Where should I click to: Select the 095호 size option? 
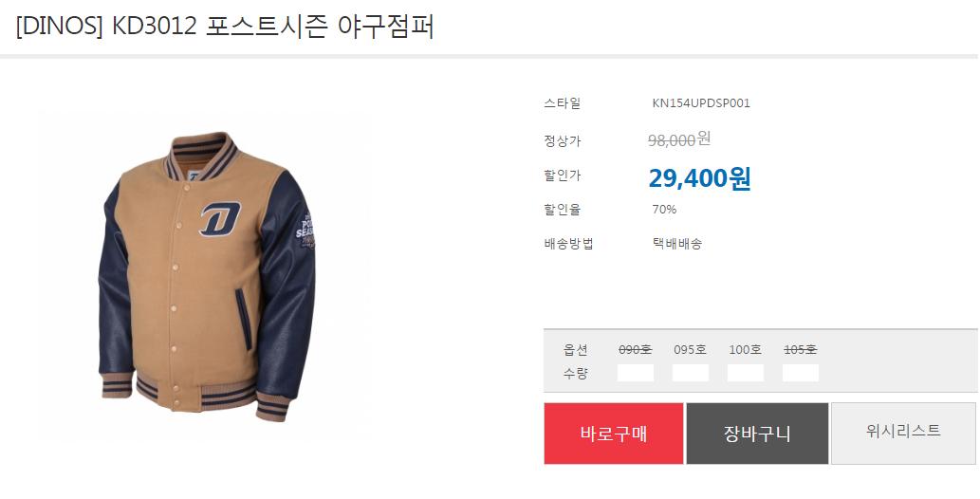[690, 349]
